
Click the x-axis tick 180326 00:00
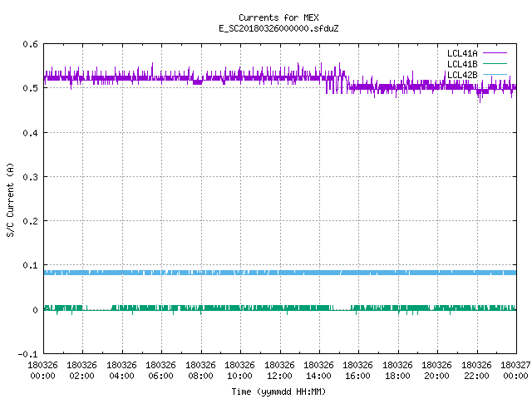42,371
